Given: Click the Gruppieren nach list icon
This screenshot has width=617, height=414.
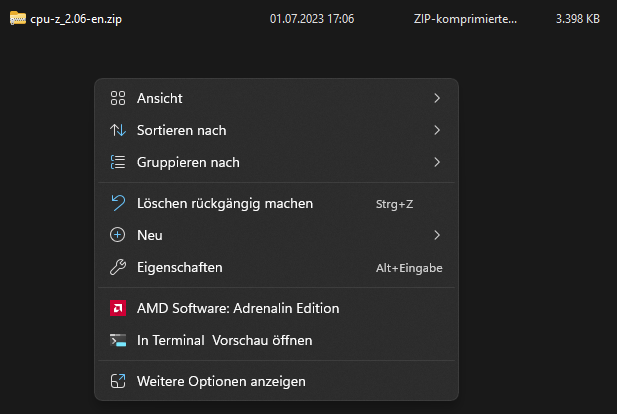Looking at the screenshot, I should point(118,162).
